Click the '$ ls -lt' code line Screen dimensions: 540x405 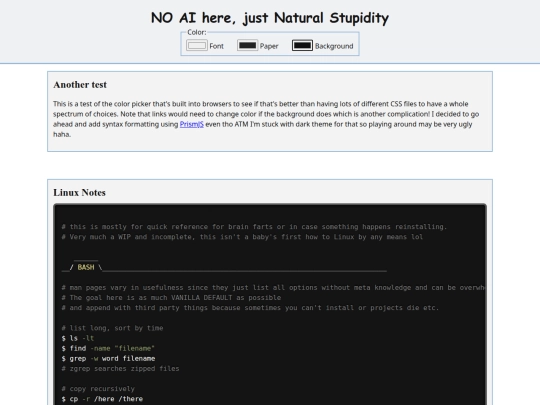pos(78,338)
